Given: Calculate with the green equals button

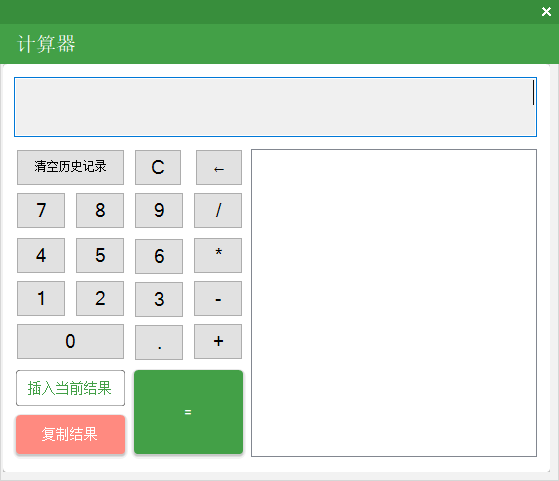Looking at the screenshot, I should (189, 412).
